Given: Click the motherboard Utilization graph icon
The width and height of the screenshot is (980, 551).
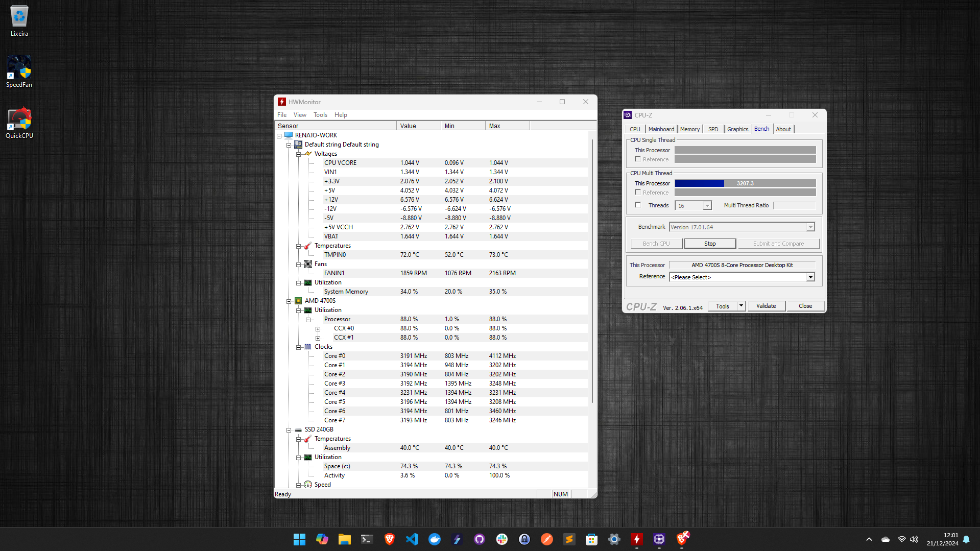Looking at the screenshot, I should (308, 282).
